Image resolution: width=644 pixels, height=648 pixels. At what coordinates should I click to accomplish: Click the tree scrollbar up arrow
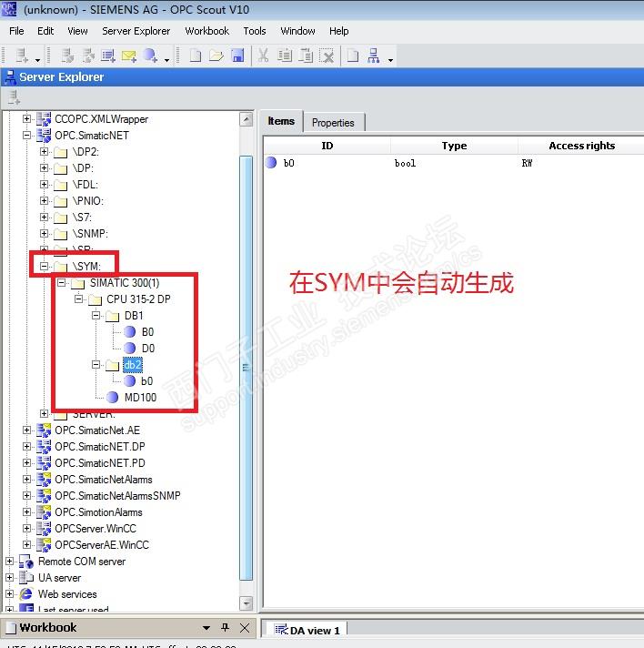click(247, 119)
